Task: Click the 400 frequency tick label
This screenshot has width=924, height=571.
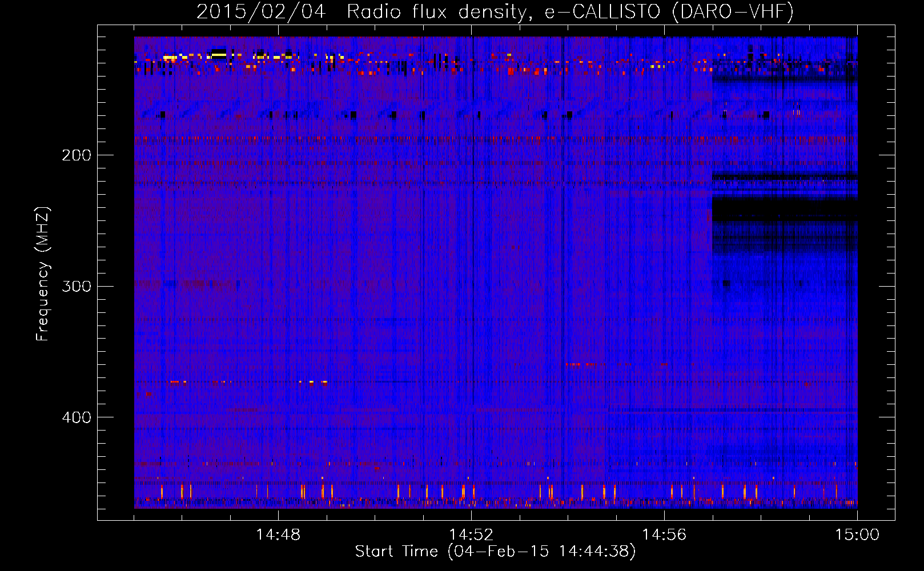Action: (76, 417)
